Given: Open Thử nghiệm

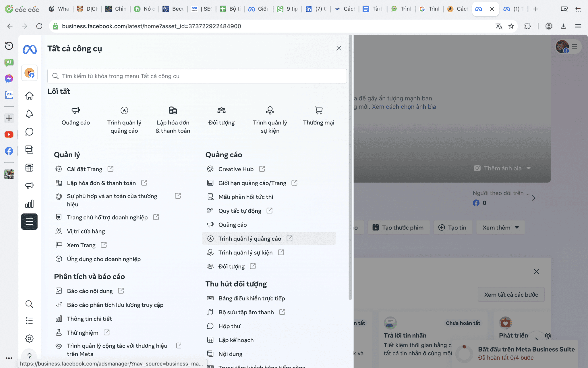Looking at the screenshot, I should [x=82, y=333].
